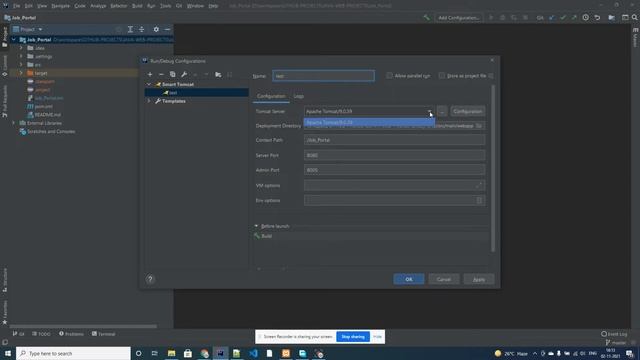Add a new run configuration with plus icon
Screen dimensions: 640x360
pos(150,74)
